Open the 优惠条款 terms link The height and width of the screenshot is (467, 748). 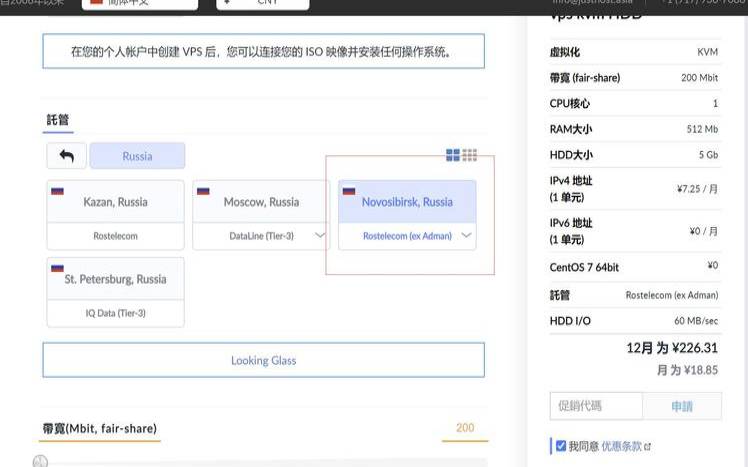point(622,446)
